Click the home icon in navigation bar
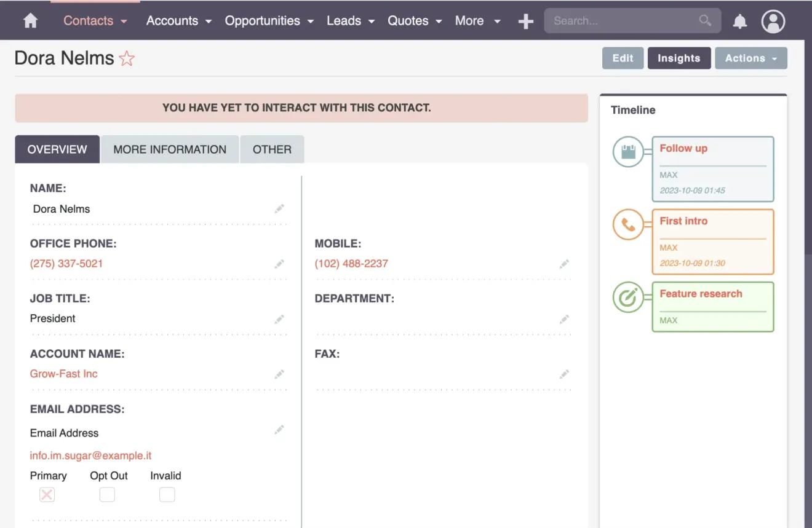The image size is (812, 528). tap(30, 20)
